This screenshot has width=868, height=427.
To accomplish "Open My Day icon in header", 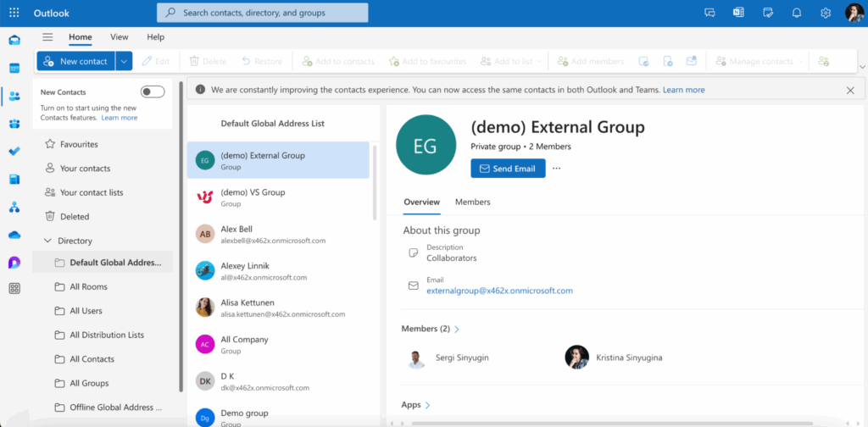I will (767, 13).
